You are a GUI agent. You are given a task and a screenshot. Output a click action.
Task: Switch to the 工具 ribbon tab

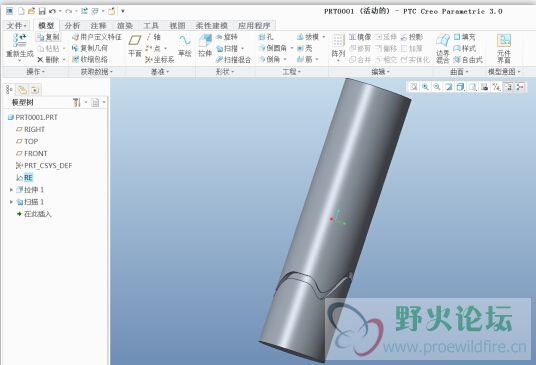tap(151, 25)
